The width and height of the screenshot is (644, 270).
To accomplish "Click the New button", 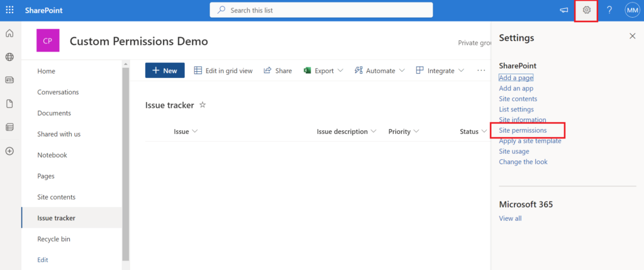I will 165,70.
